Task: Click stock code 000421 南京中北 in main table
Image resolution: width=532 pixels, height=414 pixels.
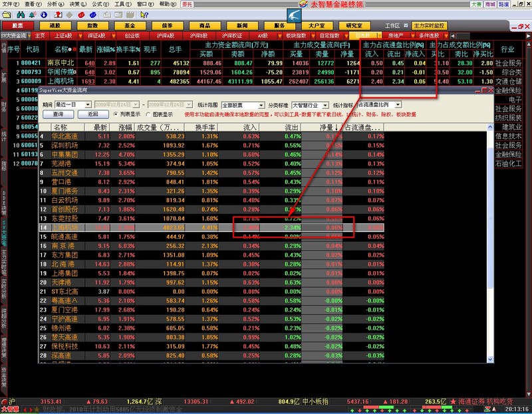Action: [x=31, y=63]
